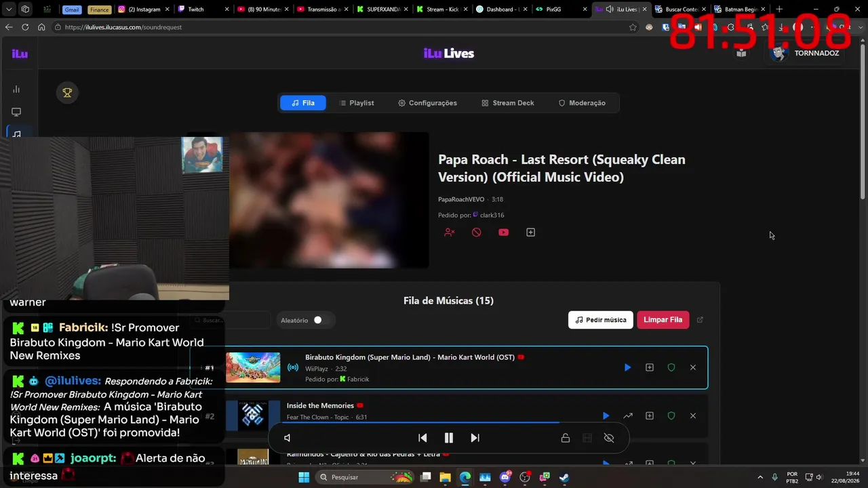Open the Gmail tab group
The width and height of the screenshot is (868, 488).
pos(72,9)
